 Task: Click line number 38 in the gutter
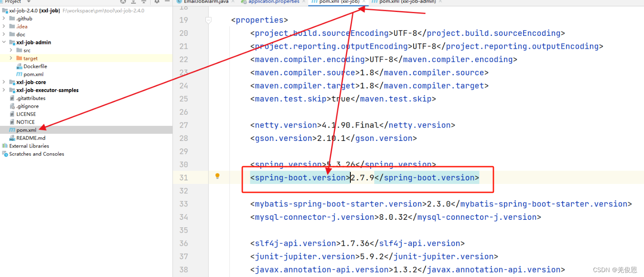click(x=183, y=270)
